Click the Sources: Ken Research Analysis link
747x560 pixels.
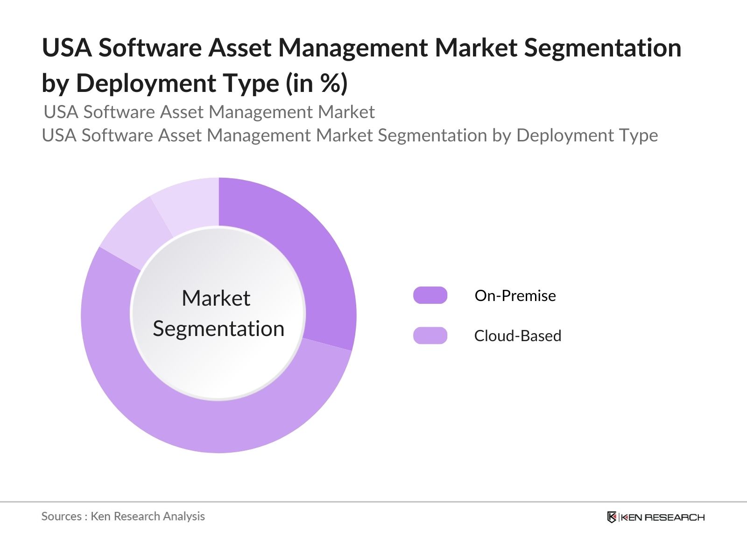tap(123, 517)
